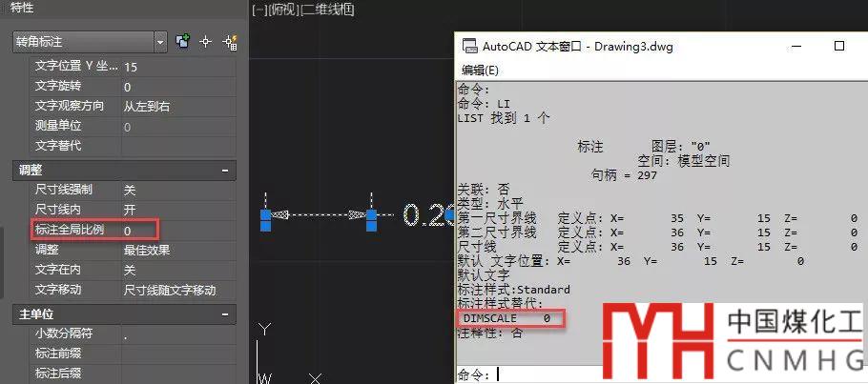Click the 标注样式:Standard line
The image size is (868, 384).
click(514, 290)
